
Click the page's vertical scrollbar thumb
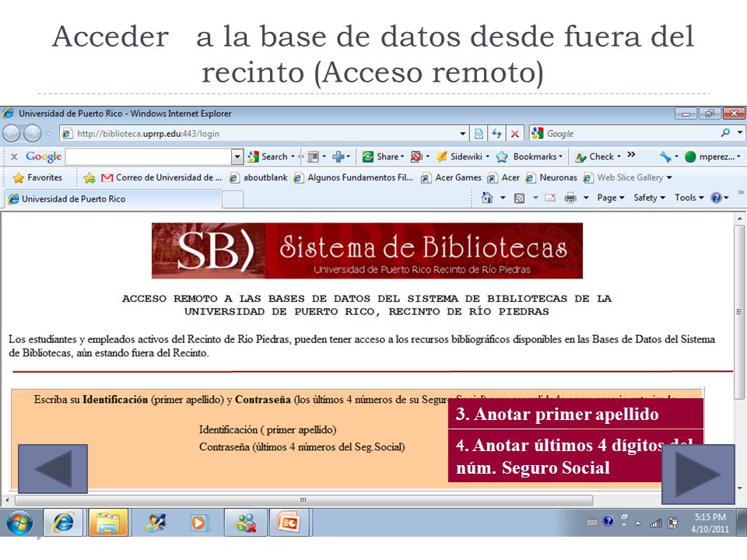tap(739, 313)
